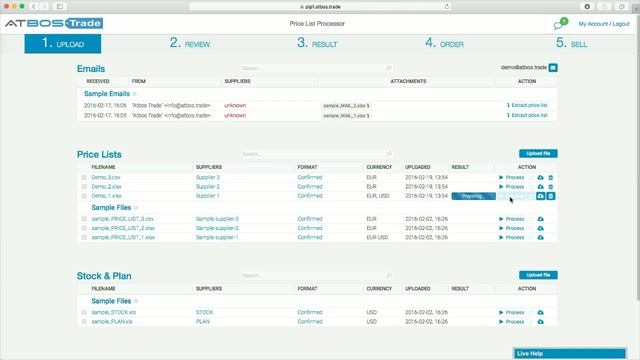Process the sample_STOCK.xls file
This screenshot has height=360, width=640.
511,313
